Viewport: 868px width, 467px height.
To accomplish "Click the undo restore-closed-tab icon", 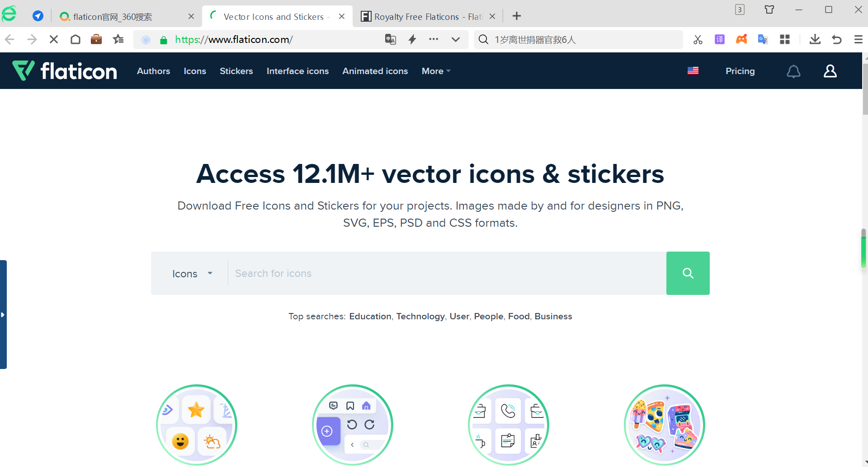I will coord(837,40).
